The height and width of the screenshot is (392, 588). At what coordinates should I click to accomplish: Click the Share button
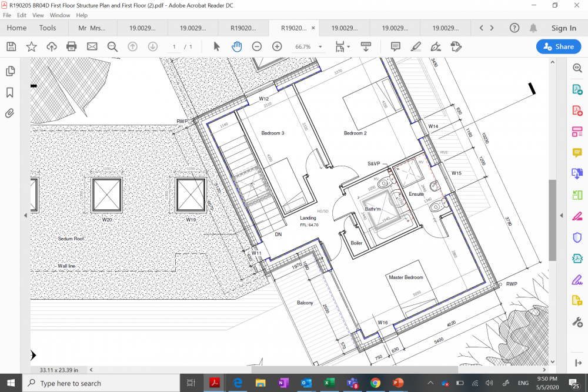pos(559,46)
